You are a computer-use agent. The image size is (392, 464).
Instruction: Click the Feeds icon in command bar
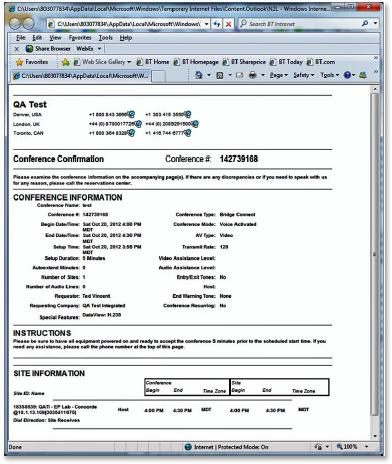click(x=220, y=75)
